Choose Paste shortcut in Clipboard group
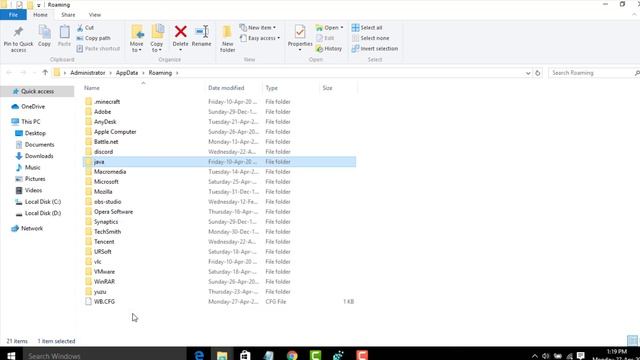This screenshot has width=640, height=360. [x=98, y=49]
